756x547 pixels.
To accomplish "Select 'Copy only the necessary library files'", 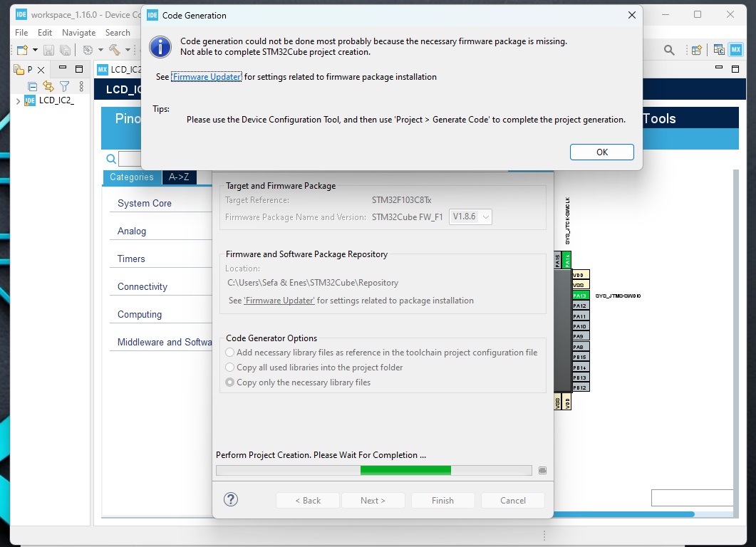I will pos(229,382).
